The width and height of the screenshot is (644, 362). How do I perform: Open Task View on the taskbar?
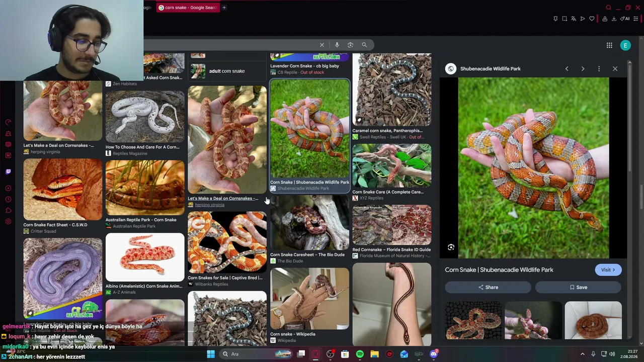pyautogui.click(x=301, y=354)
